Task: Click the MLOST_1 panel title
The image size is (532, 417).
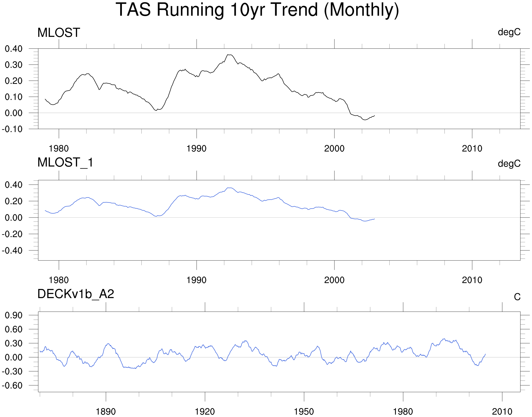Action: coord(65,162)
